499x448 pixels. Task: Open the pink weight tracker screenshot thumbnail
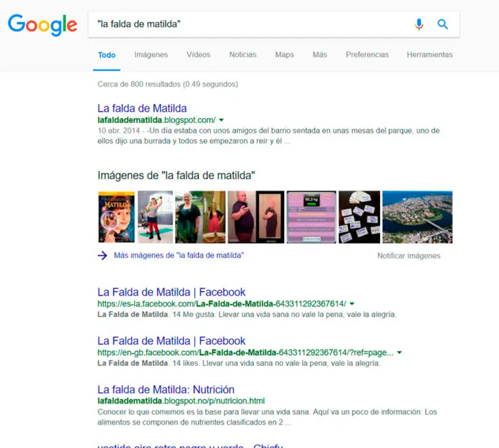[311, 217]
